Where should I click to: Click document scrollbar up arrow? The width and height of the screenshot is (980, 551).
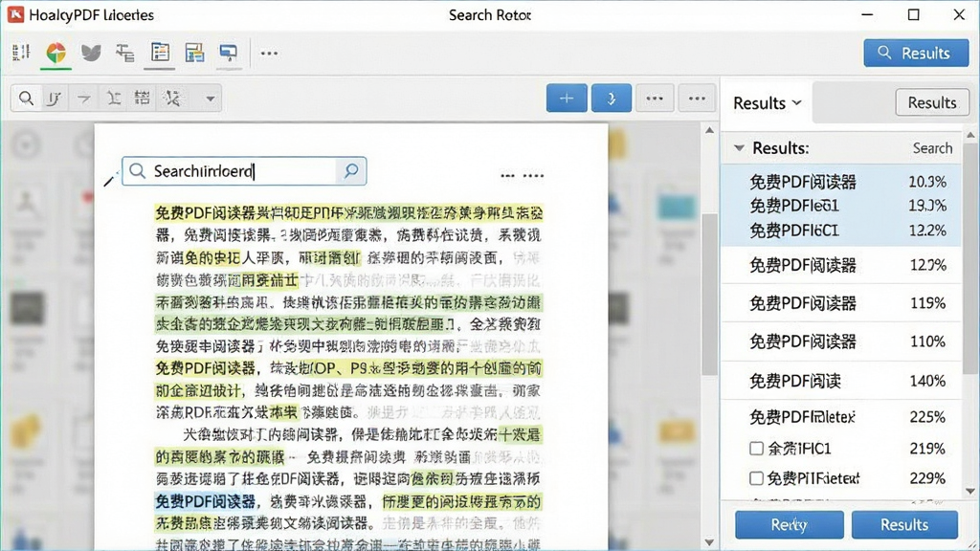tap(709, 130)
